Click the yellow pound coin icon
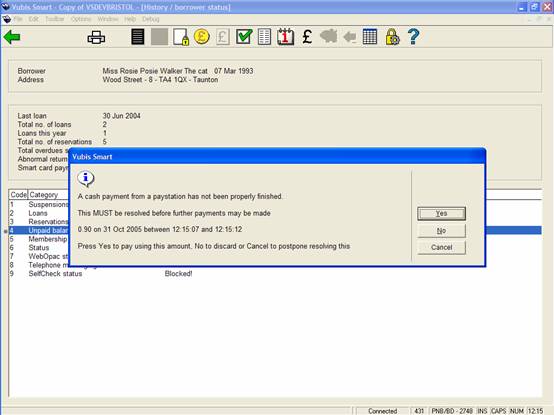Viewport: 554px width, 415px height. [x=202, y=37]
